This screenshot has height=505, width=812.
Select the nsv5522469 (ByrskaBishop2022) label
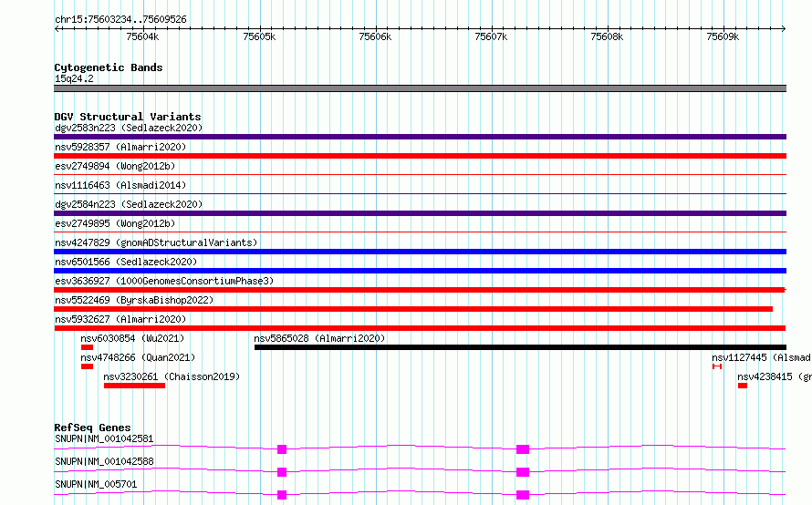(x=134, y=300)
